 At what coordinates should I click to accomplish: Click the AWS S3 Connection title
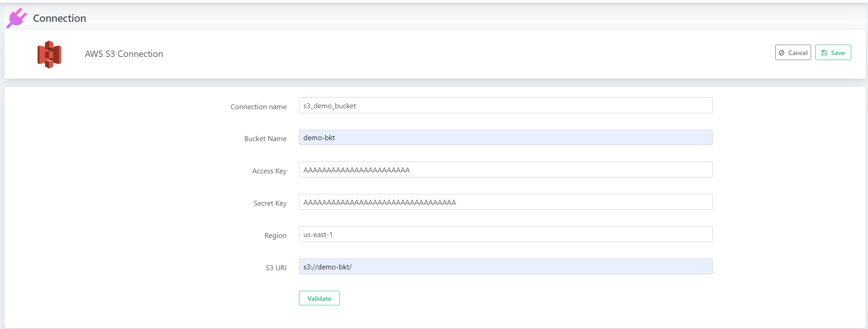tap(124, 54)
